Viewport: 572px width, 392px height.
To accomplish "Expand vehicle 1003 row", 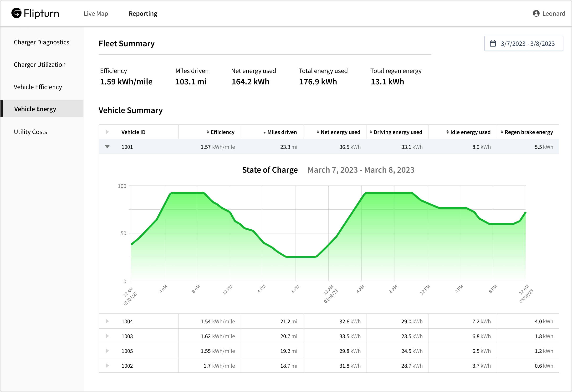I will [x=107, y=336].
